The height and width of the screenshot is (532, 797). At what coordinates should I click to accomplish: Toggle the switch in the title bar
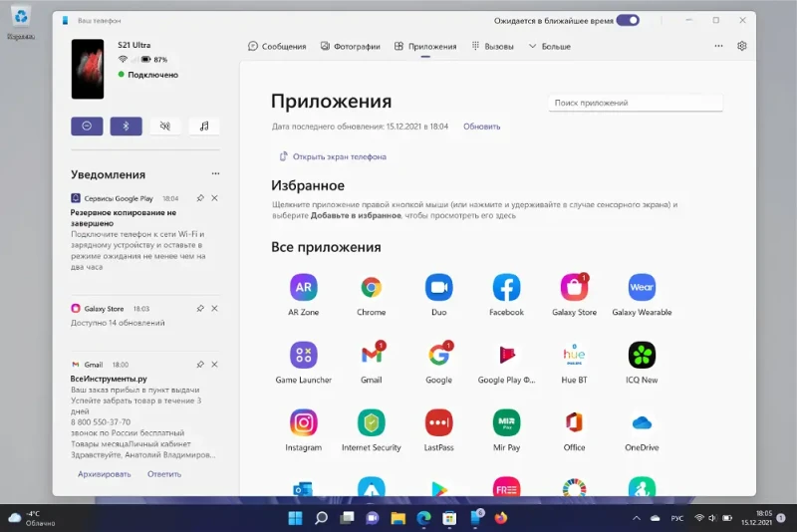pos(628,20)
